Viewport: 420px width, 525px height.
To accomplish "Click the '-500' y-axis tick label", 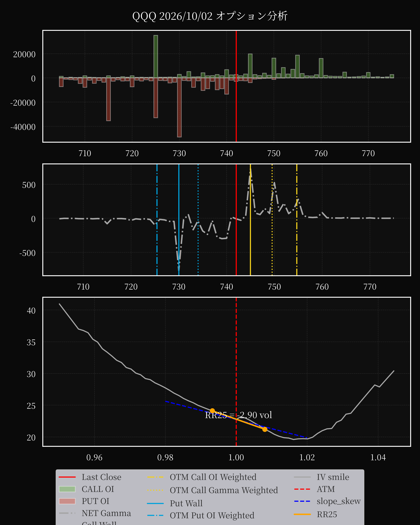I will coord(27,253).
